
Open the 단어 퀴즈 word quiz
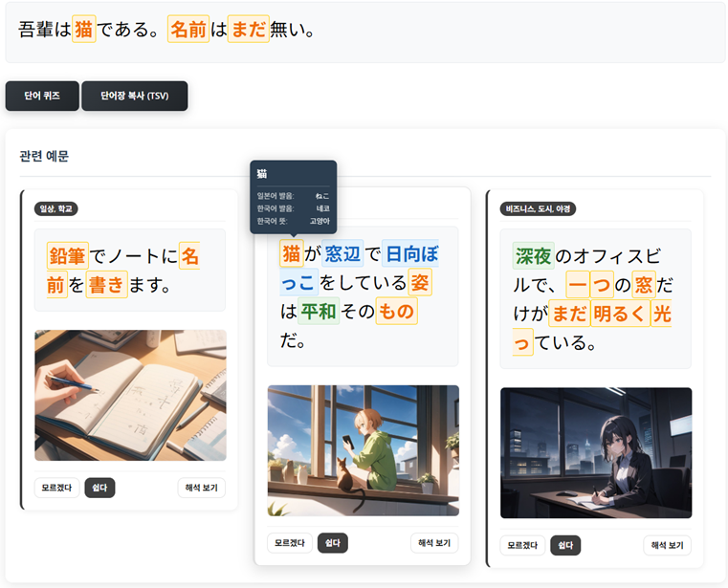point(41,96)
